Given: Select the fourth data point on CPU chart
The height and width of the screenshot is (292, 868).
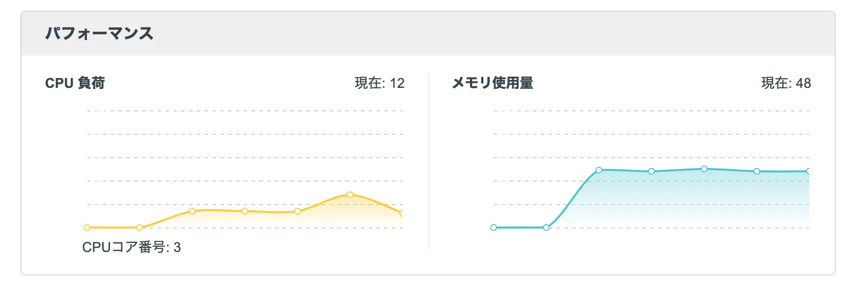Looking at the screenshot, I should (245, 211).
